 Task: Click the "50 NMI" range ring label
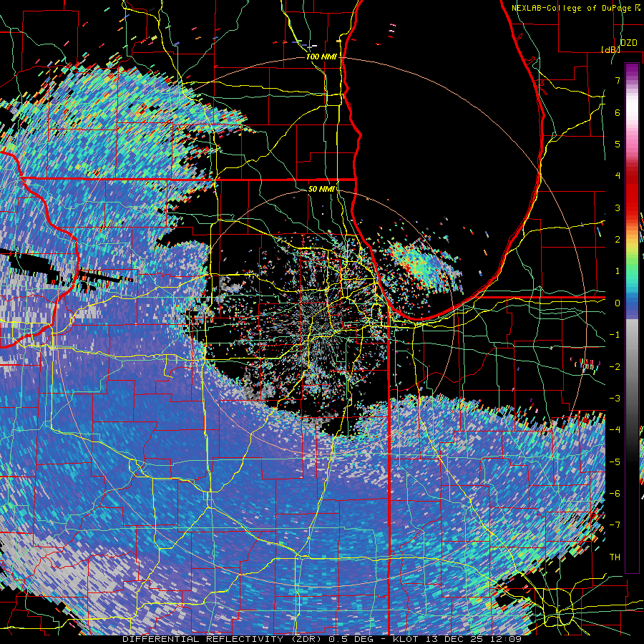[321, 189]
